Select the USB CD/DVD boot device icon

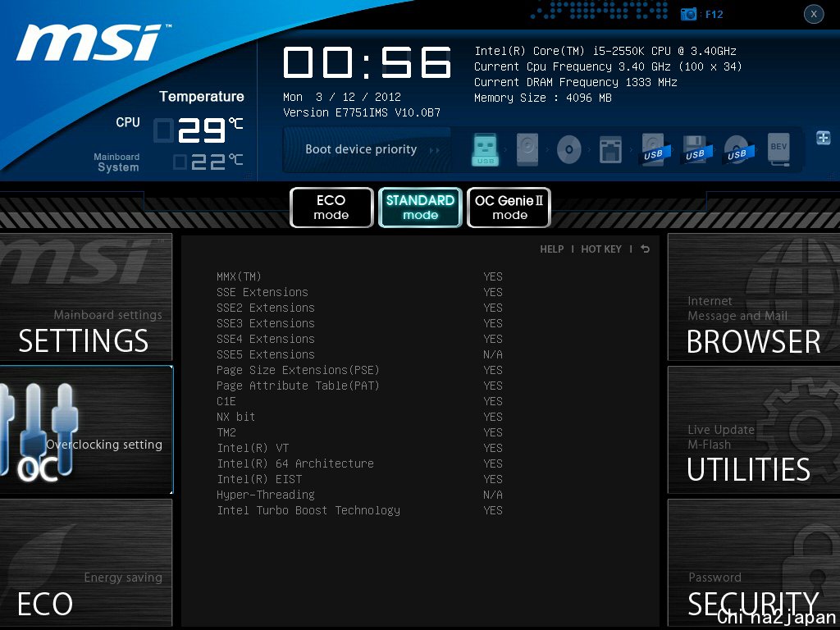tap(737, 150)
